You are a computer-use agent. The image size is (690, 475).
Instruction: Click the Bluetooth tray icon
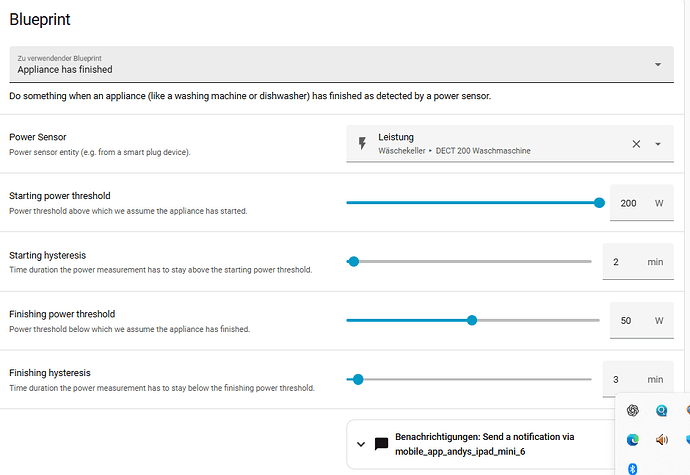tap(632, 467)
